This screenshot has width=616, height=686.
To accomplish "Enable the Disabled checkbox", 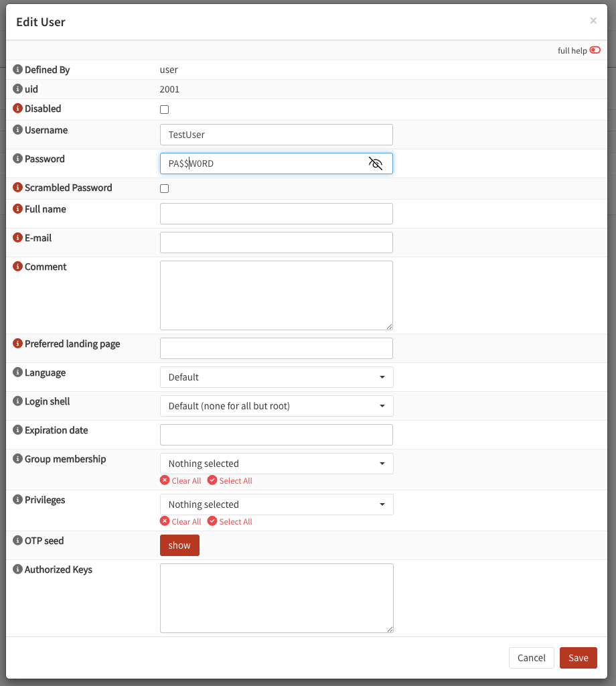I will (164, 109).
